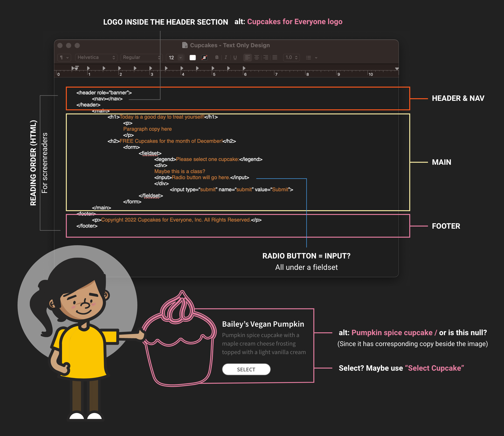This screenshot has height=436, width=504.
Task: Click the minimize window button
Action: pyautogui.click(x=69, y=45)
